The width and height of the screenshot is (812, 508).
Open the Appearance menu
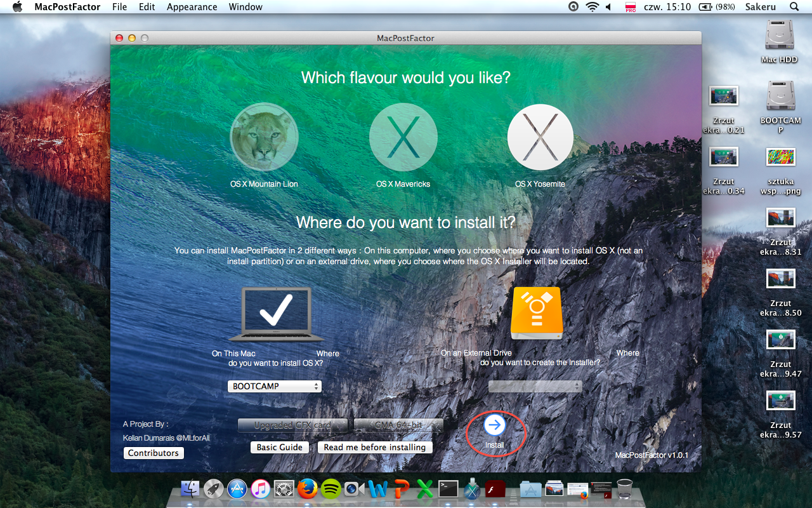click(192, 7)
